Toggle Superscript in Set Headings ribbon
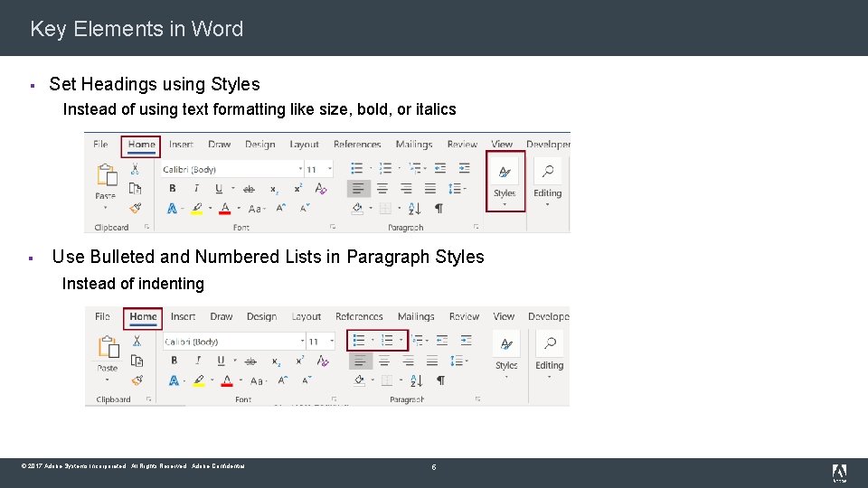The image size is (868, 488). click(x=297, y=188)
